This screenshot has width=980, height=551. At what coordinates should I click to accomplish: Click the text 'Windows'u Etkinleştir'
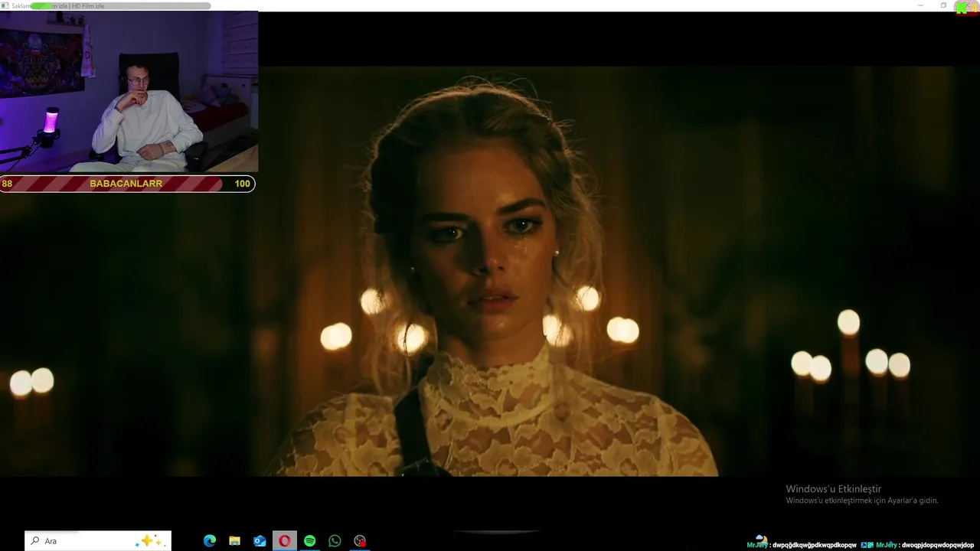pos(834,489)
